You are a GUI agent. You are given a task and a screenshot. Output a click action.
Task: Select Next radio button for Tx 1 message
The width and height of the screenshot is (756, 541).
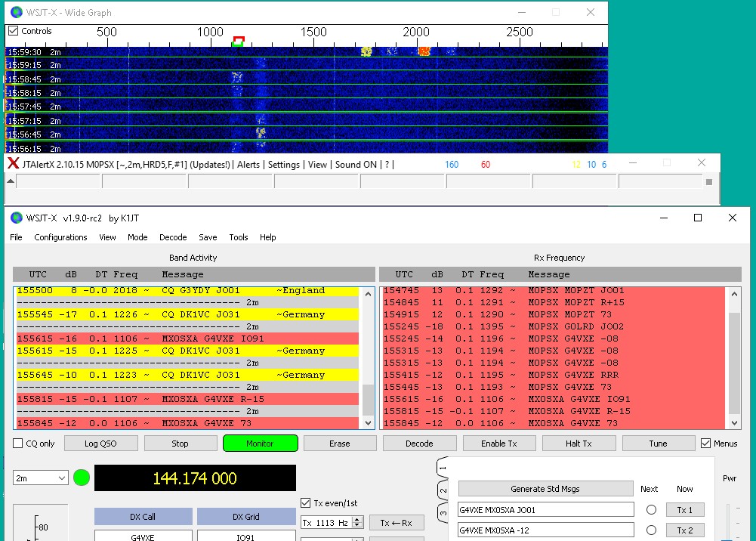point(651,510)
